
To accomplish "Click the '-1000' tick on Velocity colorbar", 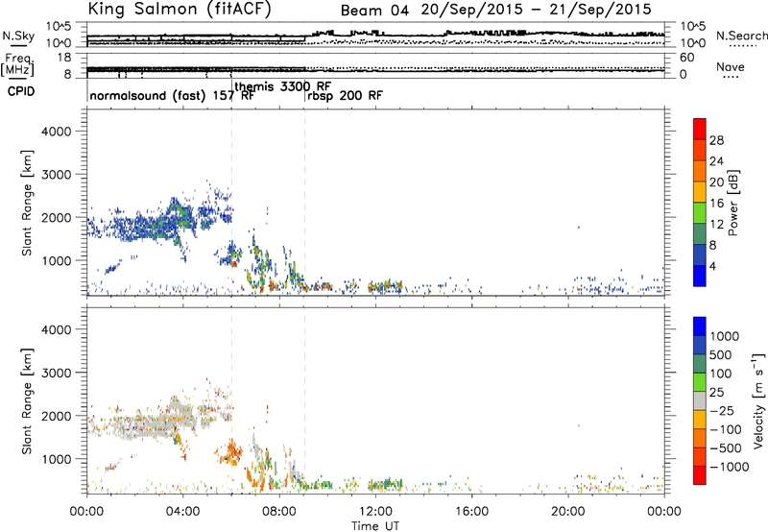I will [729, 467].
